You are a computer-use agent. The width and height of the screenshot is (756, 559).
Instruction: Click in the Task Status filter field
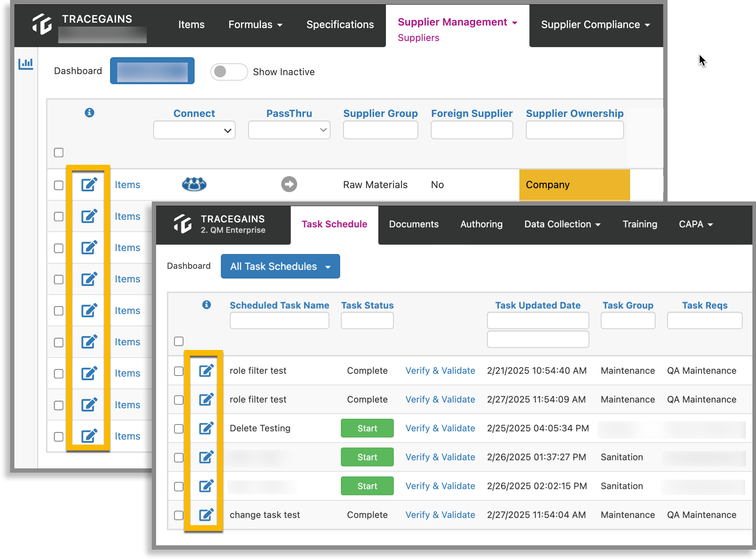[367, 320]
